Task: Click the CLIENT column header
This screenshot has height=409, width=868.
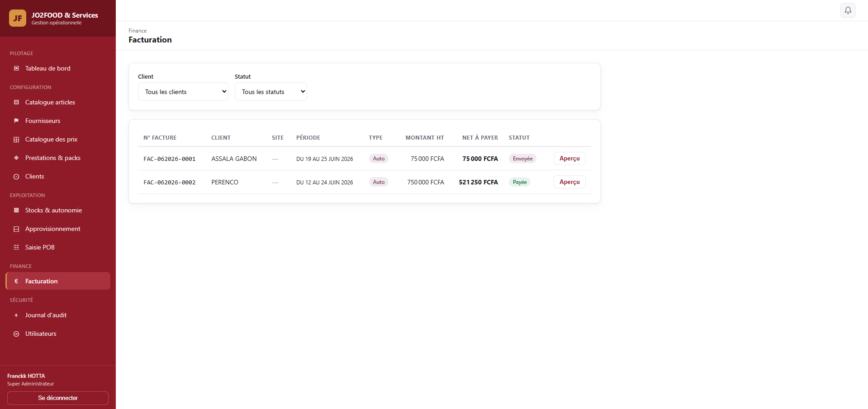Action: [x=221, y=138]
